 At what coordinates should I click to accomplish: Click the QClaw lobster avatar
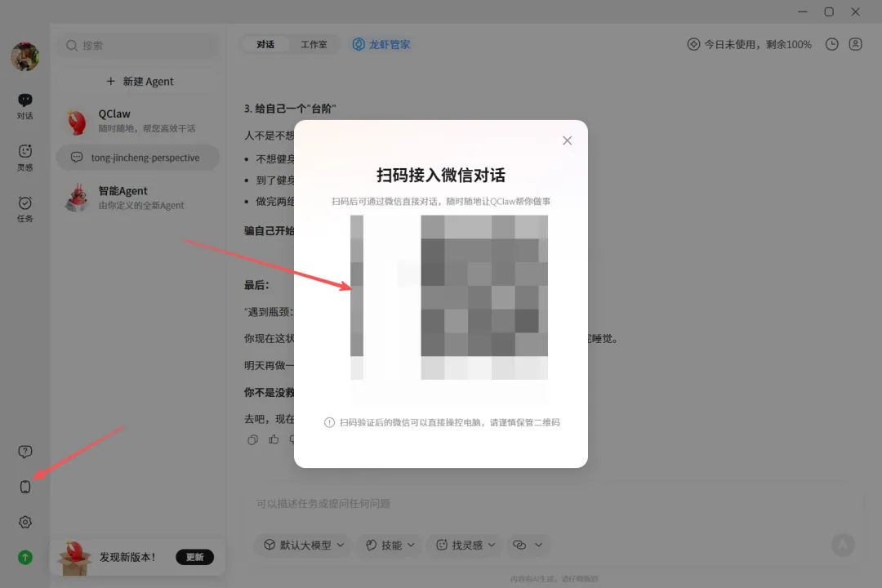click(x=77, y=122)
